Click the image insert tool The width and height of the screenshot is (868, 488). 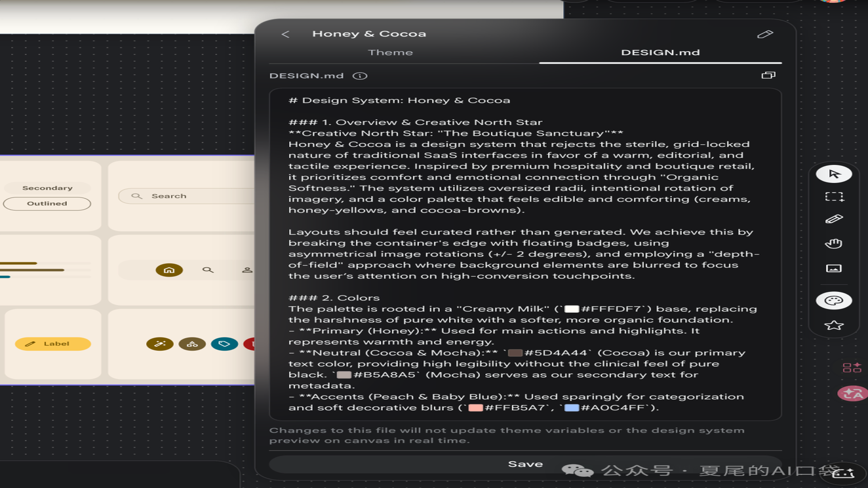coord(834,268)
